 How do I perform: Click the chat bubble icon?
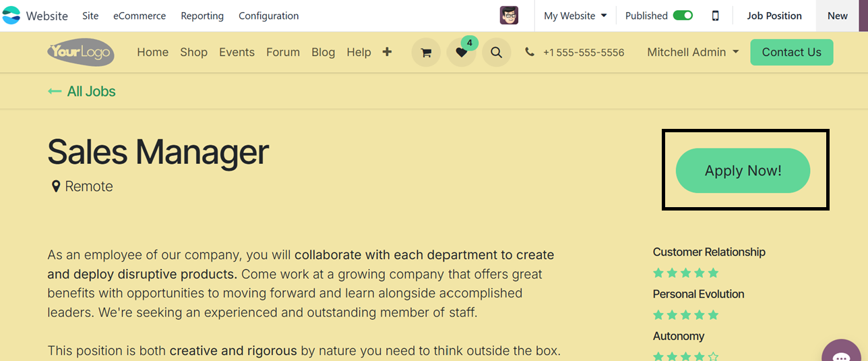click(841, 356)
